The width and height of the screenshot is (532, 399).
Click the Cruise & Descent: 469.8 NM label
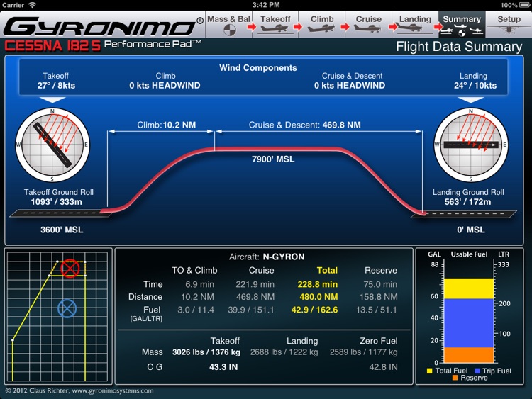click(305, 125)
